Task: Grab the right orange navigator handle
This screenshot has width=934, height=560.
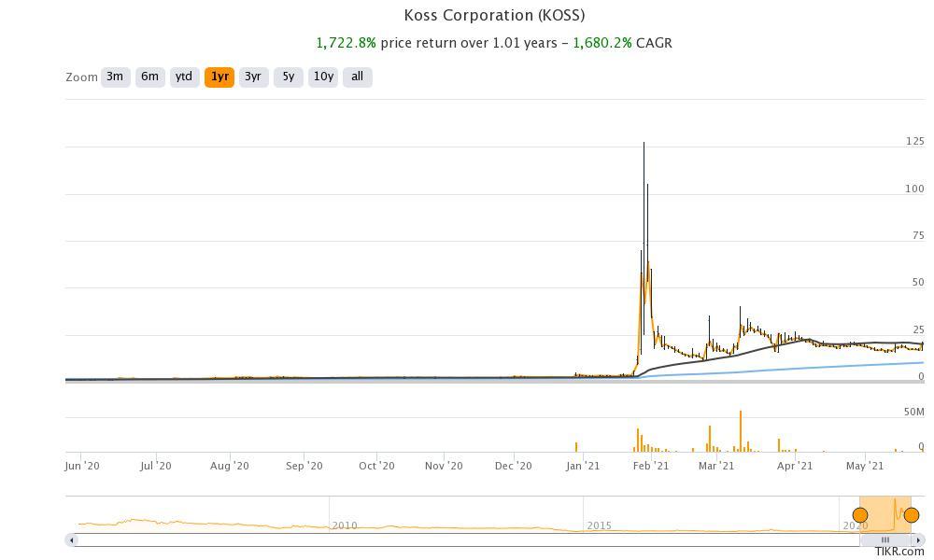Action: [912, 515]
